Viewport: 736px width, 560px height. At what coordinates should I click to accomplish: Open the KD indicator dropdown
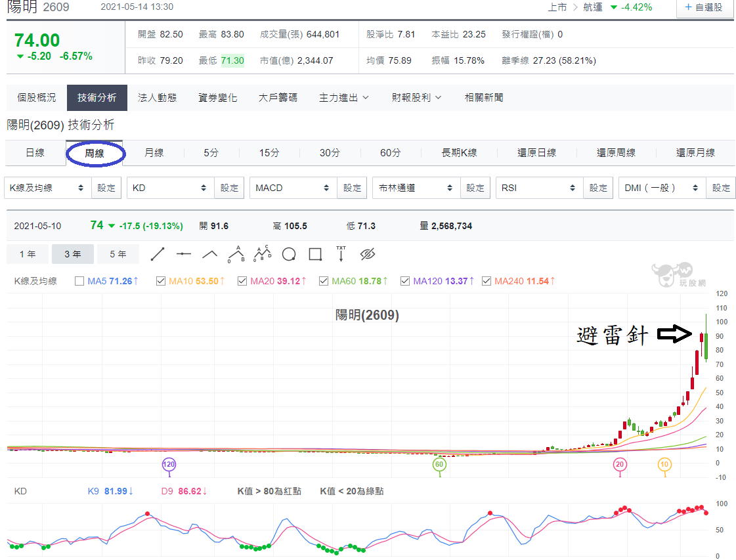pyautogui.click(x=171, y=188)
